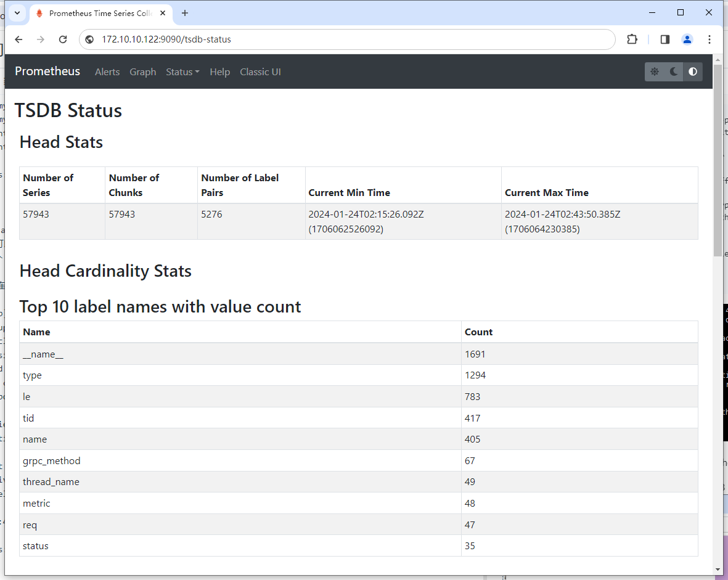Image resolution: width=728 pixels, height=580 pixels.
Task: Click the scrollbar down arrow
Action: click(718, 570)
